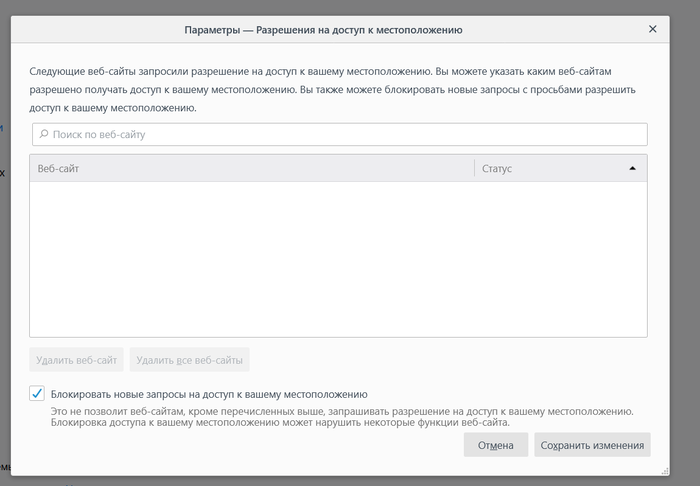Click the resize grip at dialog's bottom-right corner
The height and width of the screenshot is (486, 700).
(664, 469)
